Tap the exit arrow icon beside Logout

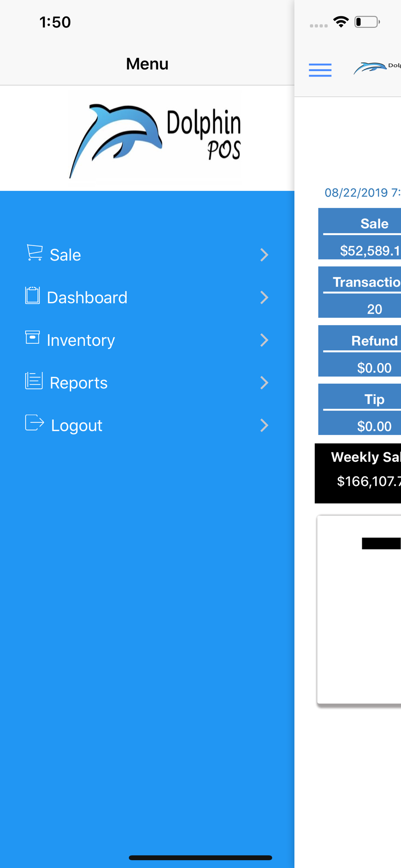(x=35, y=423)
